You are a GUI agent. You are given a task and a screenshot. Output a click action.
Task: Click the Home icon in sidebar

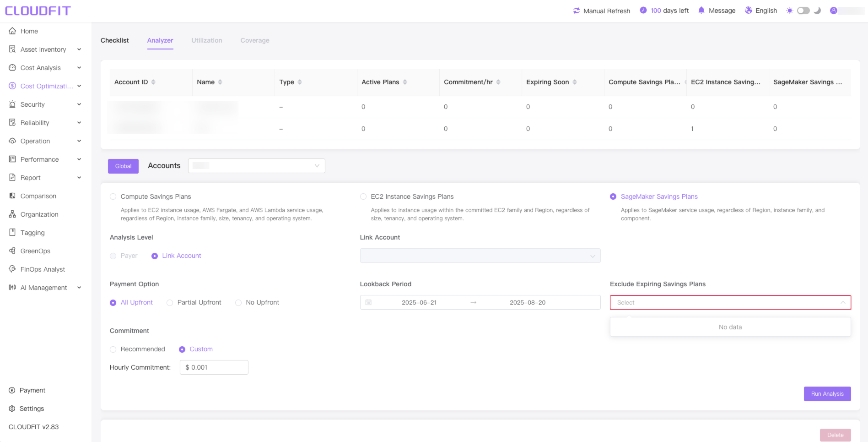pyautogui.click(x=12, y=31)
